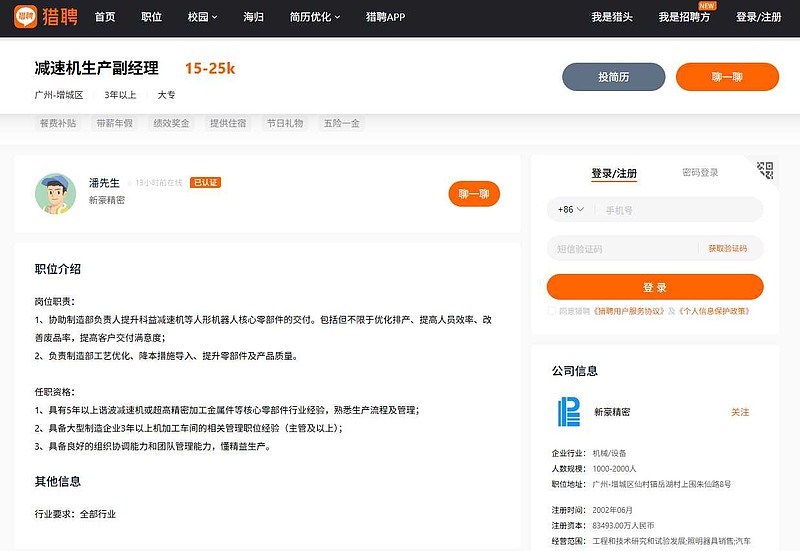This screenshot has width=800, height=551.
Task: Click recruiter 潘先生's avatar
Action: (x=56, y=193)
